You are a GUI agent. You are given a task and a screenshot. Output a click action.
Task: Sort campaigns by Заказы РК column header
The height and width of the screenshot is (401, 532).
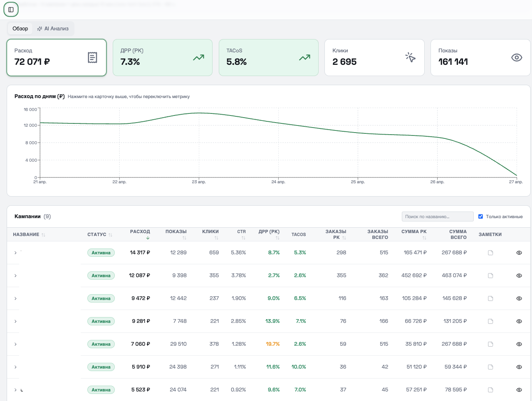[336, 234]
